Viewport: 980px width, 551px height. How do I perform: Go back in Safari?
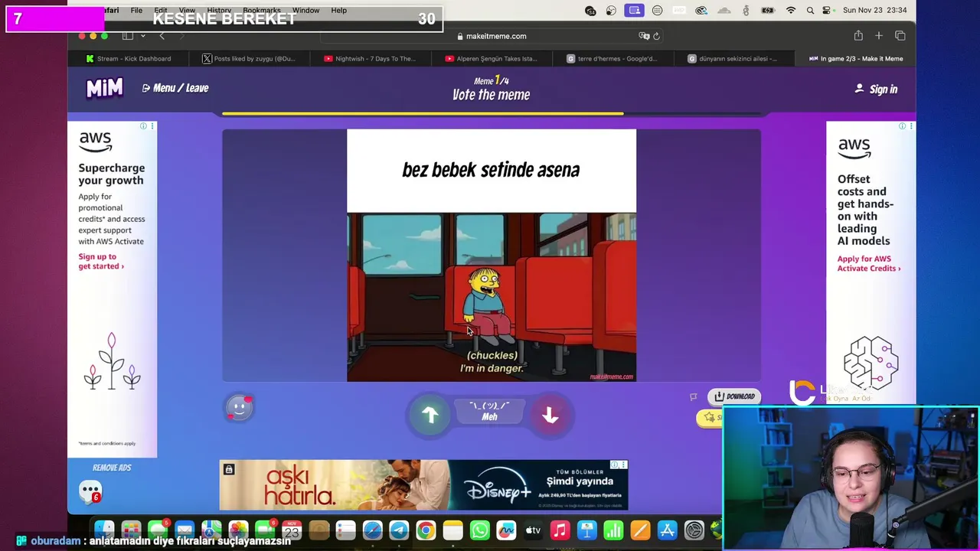(162, 36)
